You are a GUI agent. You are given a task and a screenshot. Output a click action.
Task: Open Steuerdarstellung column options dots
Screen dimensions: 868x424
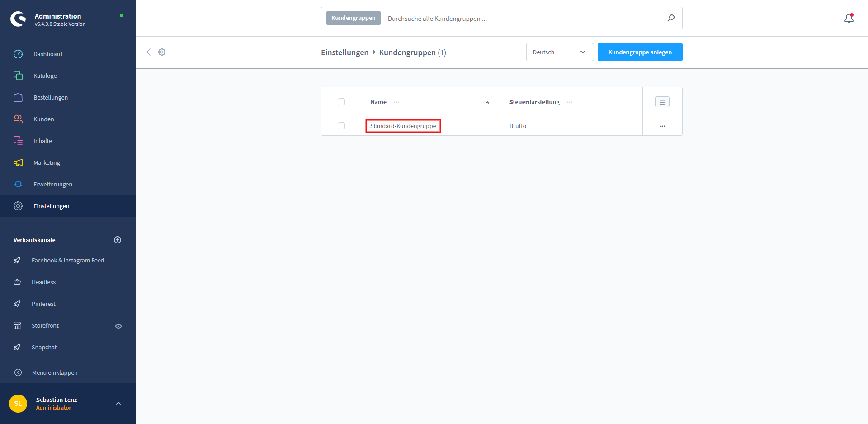click(570, 102)
